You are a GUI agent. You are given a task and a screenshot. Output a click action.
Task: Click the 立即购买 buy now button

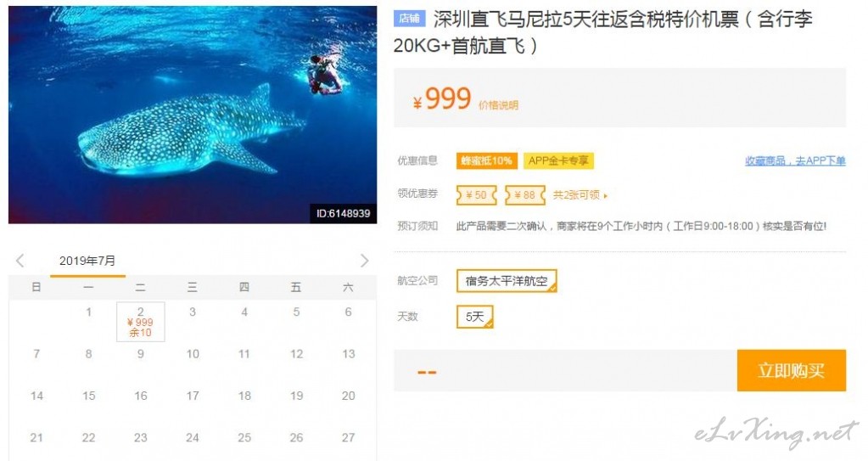792,370
